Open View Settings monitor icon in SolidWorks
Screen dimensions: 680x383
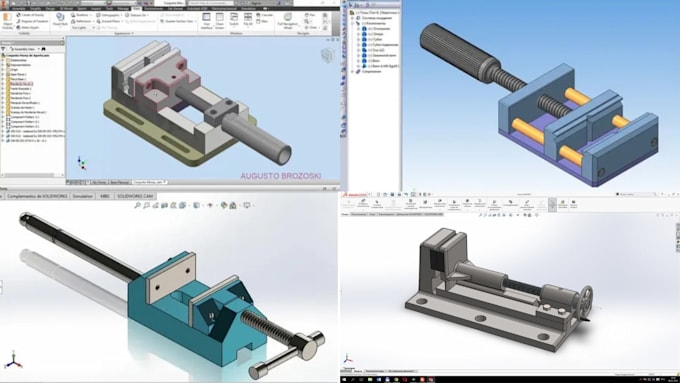pyautogui.click(x=247, y=205)
